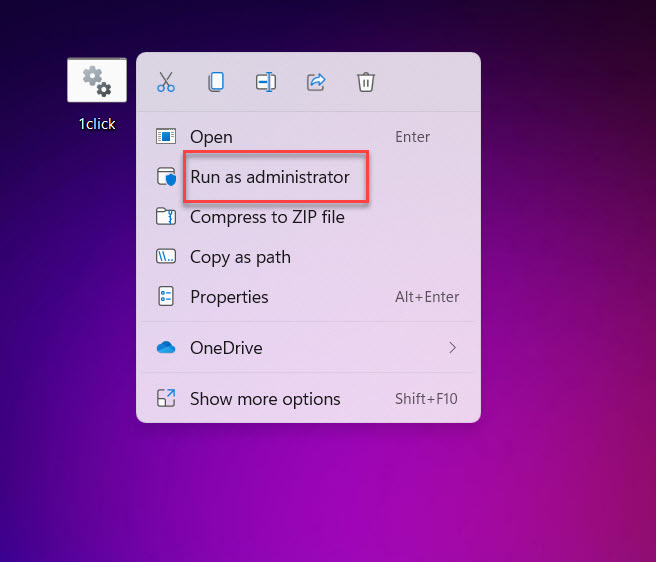The width and height of the screenshot is (656, 562).
Task: Click the Copy icon in top row
Action: coord(216,82)
